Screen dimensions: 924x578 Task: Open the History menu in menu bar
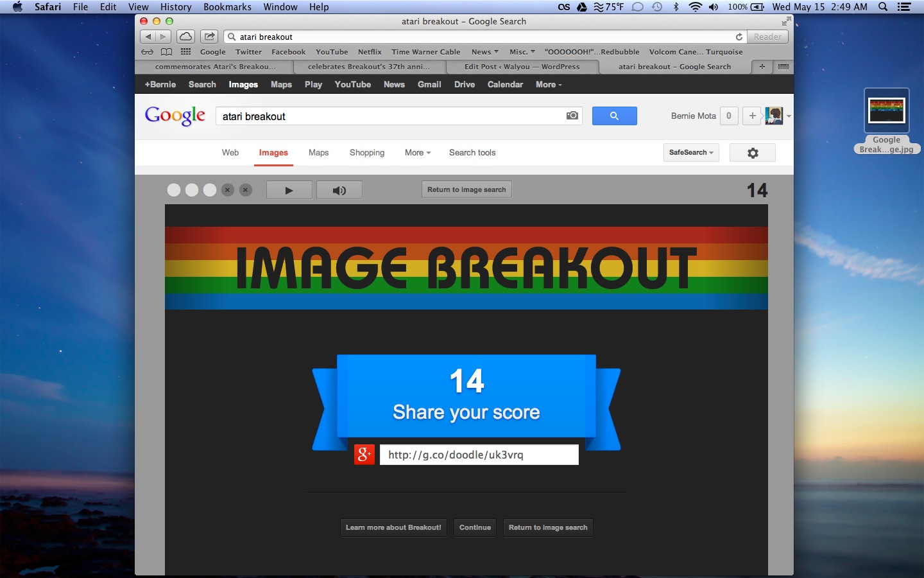pyautogui.click(x=176, y=7)
